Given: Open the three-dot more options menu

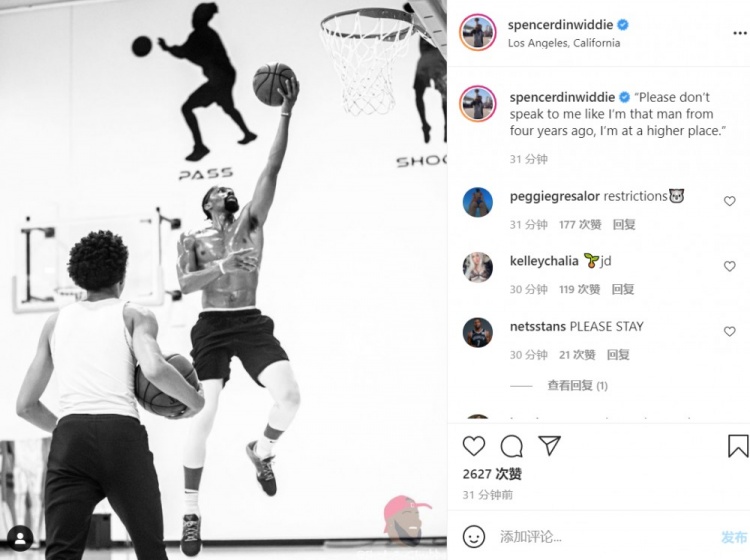Looking at the screenshot, I should coord(739,33).
